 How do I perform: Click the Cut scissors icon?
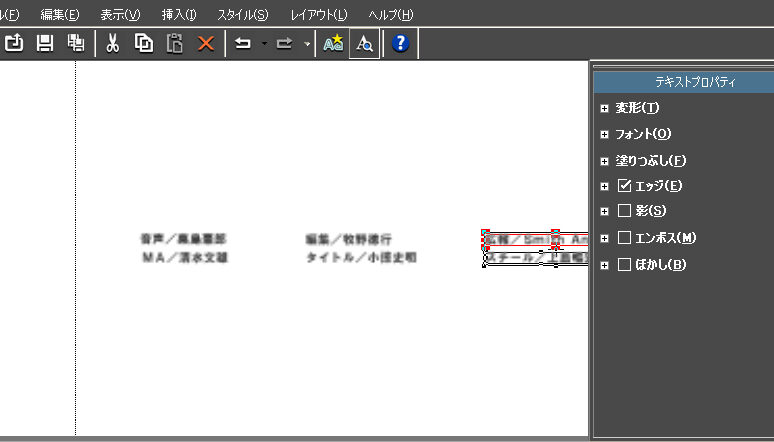pos(113,44)
